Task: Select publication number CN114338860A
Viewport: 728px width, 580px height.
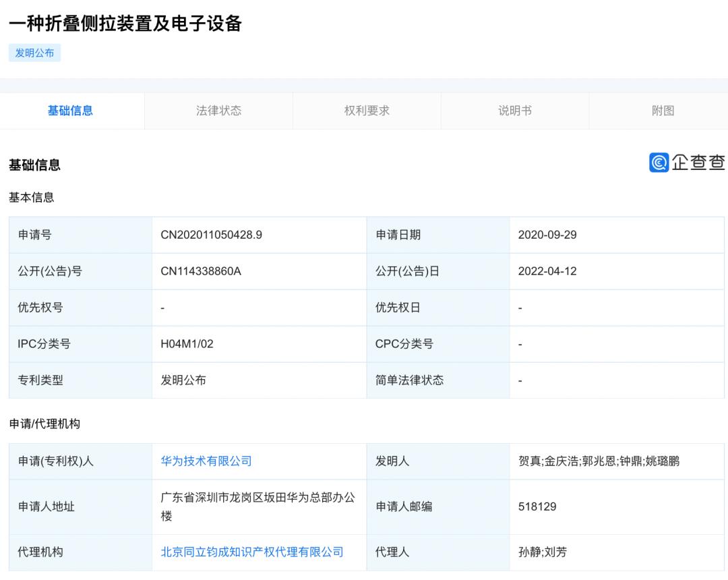Action: point(201,271)
